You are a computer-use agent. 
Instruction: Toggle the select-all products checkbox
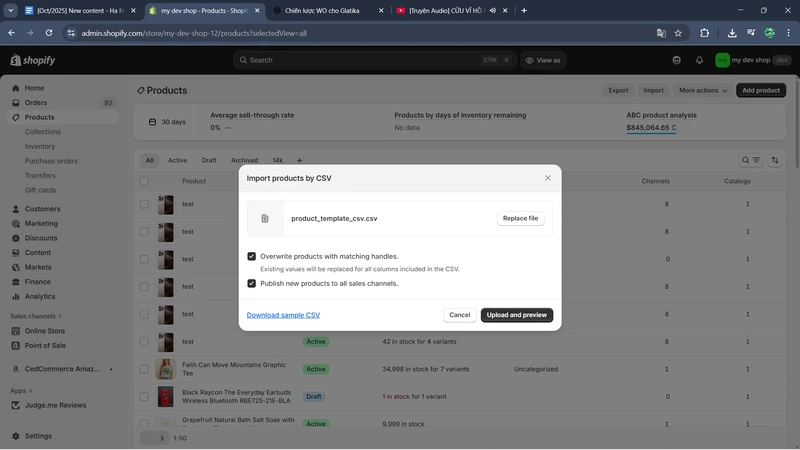(x=144, y=181)
